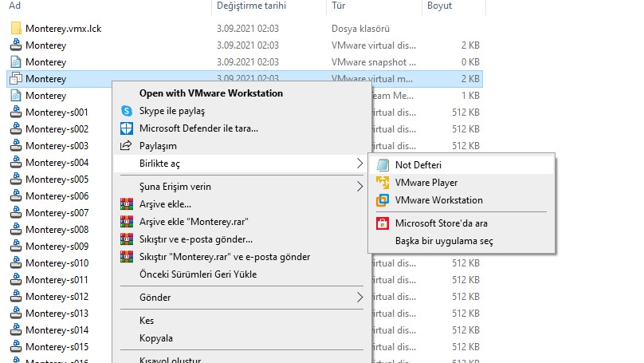644x363 pixels.
Task: Click the VMware Workstation icon in the submenu
Action: point(383,200)
